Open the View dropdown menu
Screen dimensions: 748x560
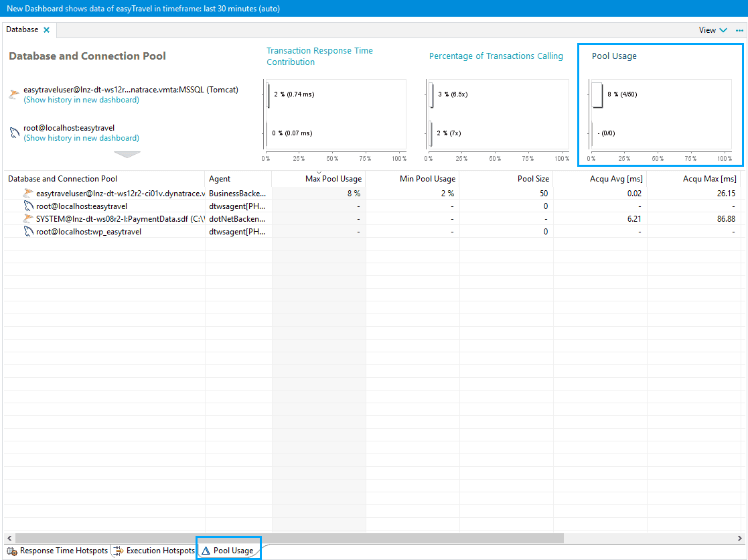[713, 30]
